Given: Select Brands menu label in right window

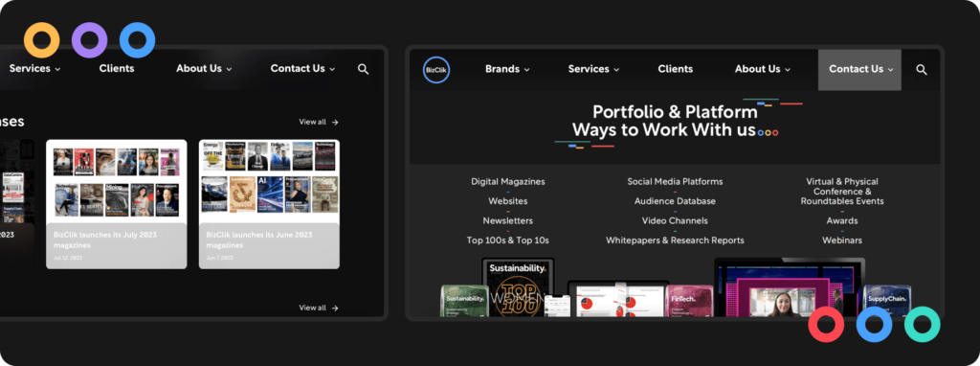Looking at the screenshot, I should click(x=502, y=69).
